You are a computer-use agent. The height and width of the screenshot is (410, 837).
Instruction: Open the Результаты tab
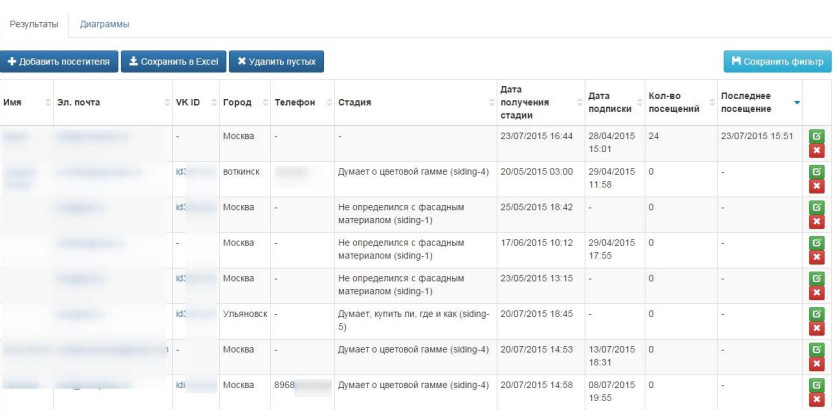[33, 22]
